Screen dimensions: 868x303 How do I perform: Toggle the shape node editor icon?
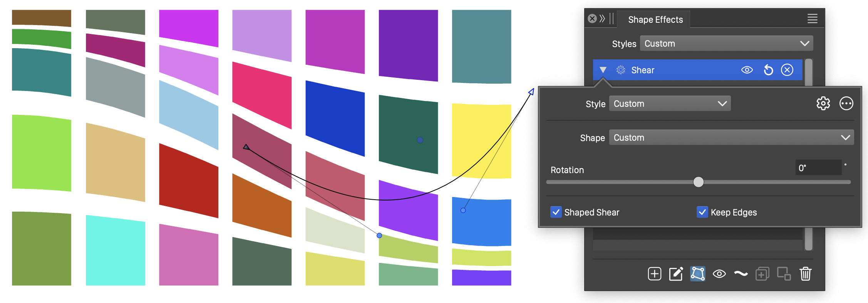pos(697,274)
